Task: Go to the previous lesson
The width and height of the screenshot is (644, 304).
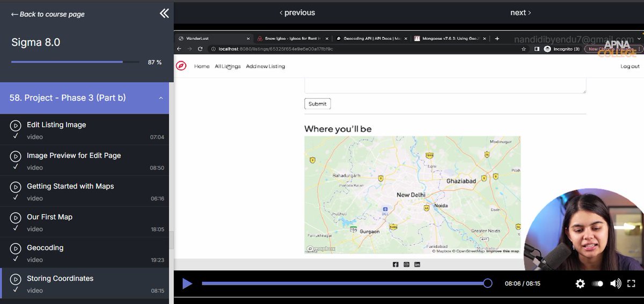Action: (x=297, y=12)
